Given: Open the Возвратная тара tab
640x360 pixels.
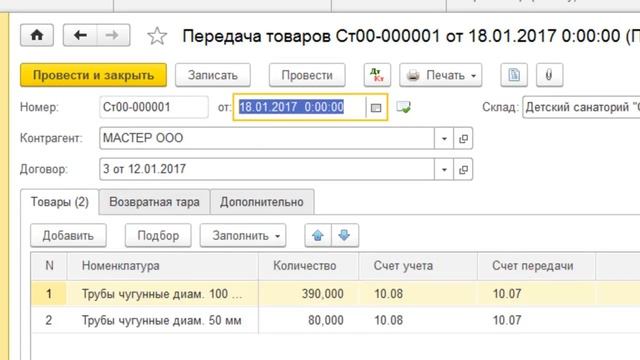Looking at the screenshot, I should click(x=154, y=202).
